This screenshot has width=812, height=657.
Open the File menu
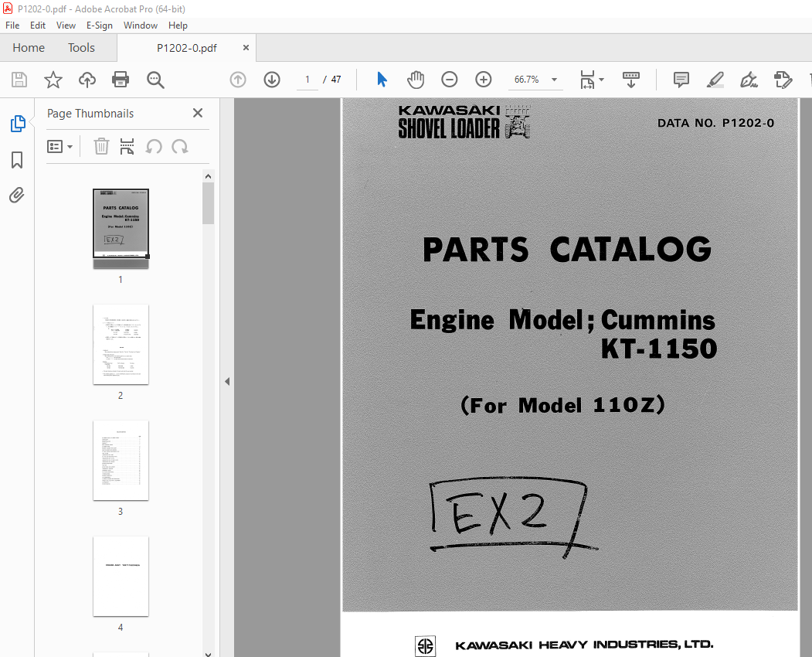pyautogui.click(x=12, y=26)
